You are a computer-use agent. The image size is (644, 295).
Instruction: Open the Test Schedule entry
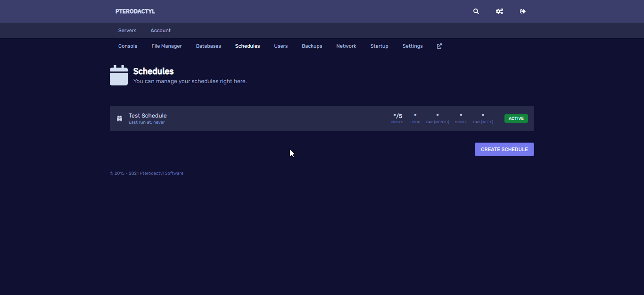click(148, 116)
